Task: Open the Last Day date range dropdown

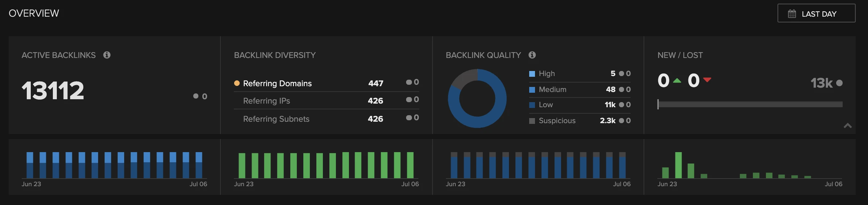Action: pyautogui.click(x=816, y=13)
